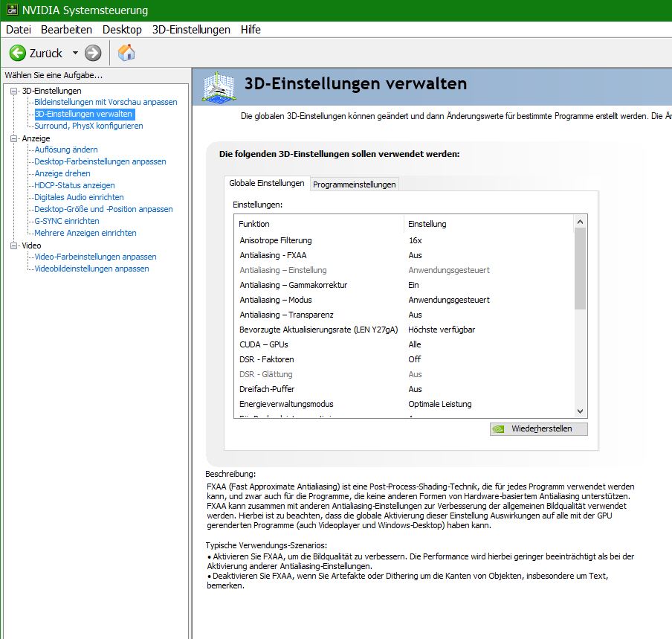Open Videobildeinstellungen anpassen
This screenshot has height=639, width=672.
[91, 269]
